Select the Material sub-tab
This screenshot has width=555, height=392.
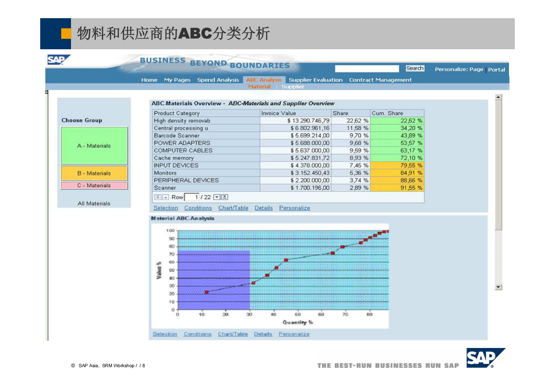coord(259,87)
